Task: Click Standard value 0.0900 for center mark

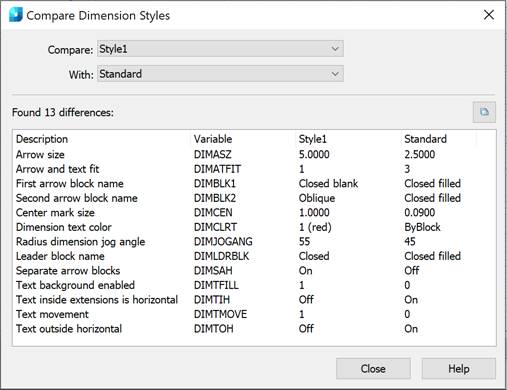Action: 420,212
